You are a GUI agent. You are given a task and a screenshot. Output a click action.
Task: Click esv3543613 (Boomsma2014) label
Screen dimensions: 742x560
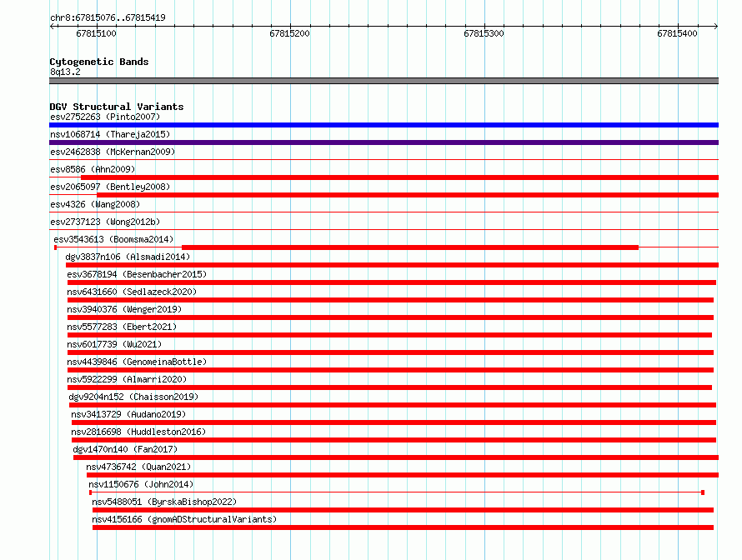click(x=113, y=239)
